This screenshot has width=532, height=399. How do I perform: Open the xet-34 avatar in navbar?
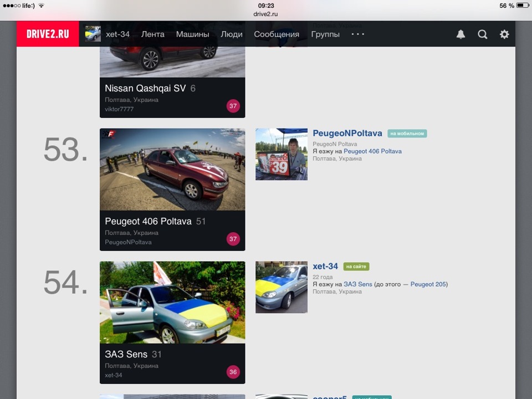click(93, 34)
